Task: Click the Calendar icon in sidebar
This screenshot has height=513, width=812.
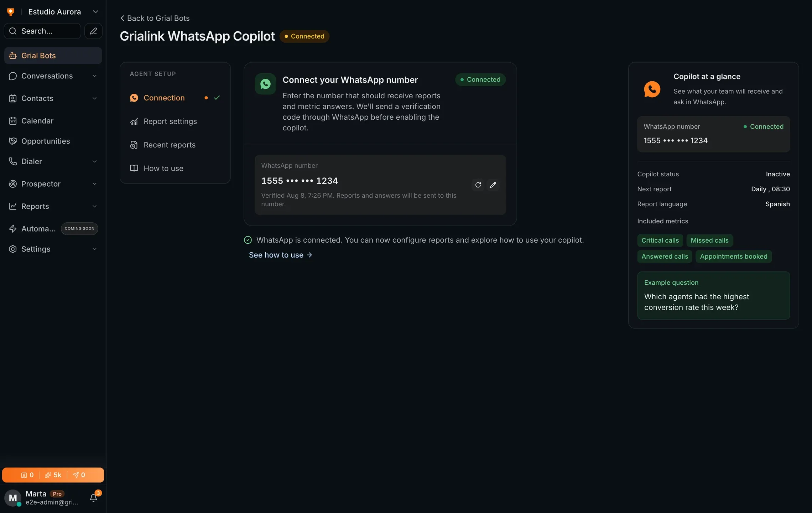Action: 13,121
